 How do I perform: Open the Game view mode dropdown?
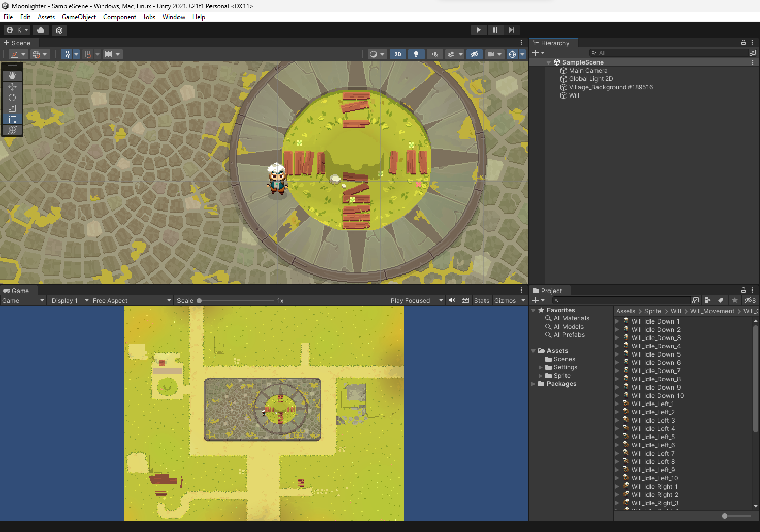tap(23, 300)
